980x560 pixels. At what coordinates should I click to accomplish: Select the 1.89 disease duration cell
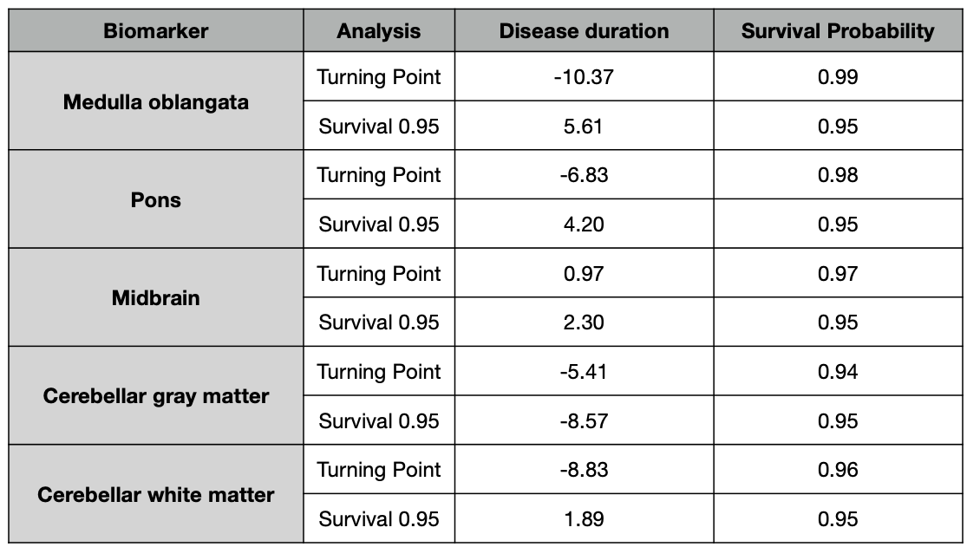pos(584,519)
